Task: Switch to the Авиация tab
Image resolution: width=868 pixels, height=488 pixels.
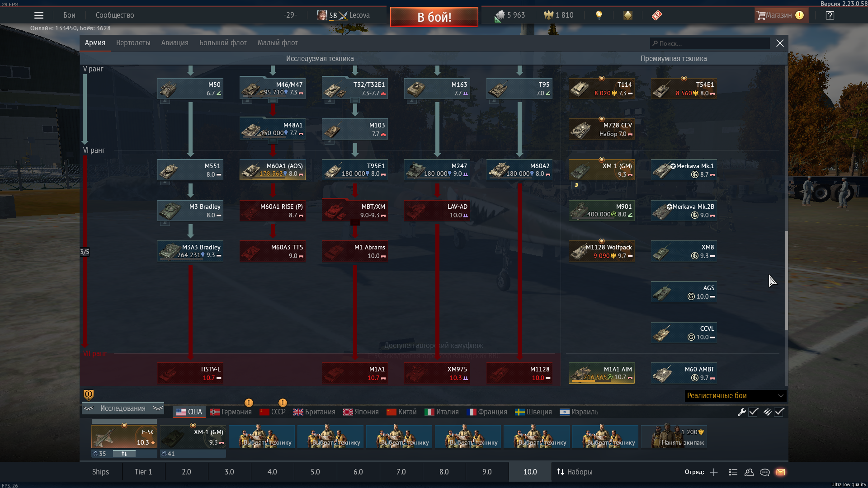Action: coord(175,43)
